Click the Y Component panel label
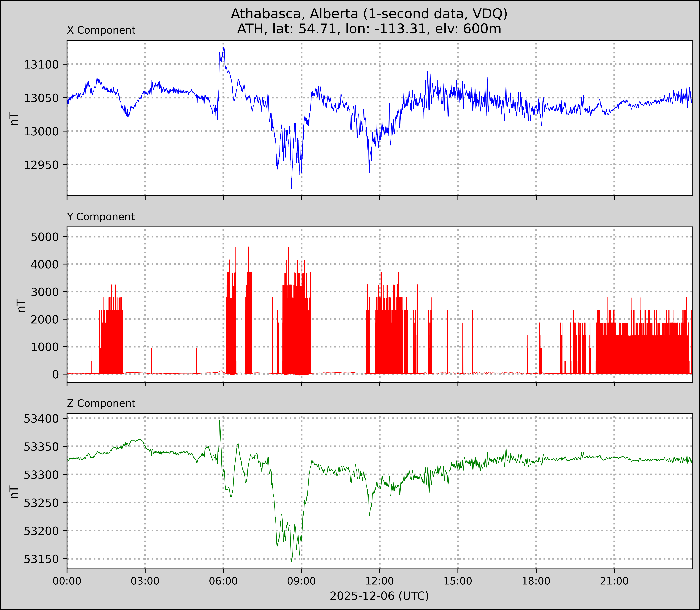 101,217
